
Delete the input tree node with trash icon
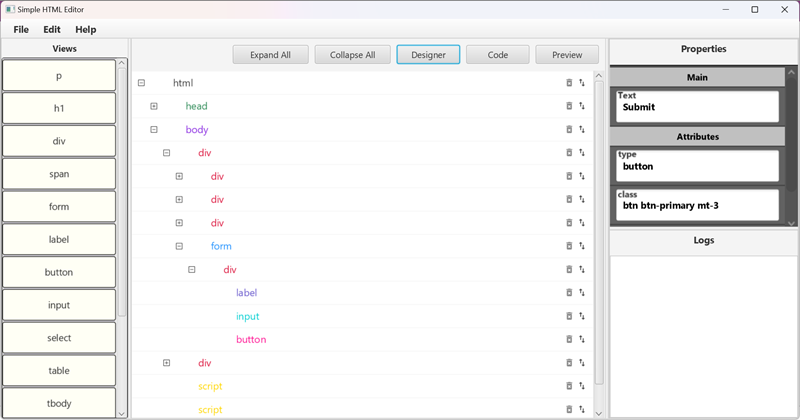click(x=569, y=316)
